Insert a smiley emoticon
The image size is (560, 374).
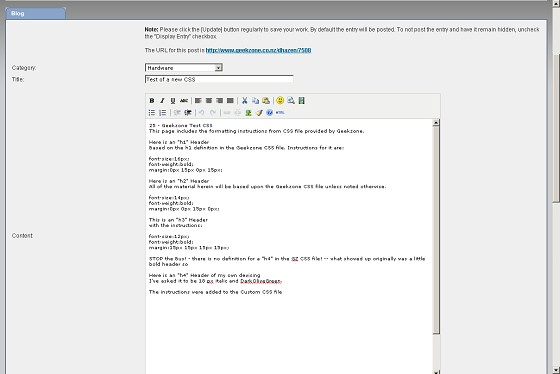[280, 100]
